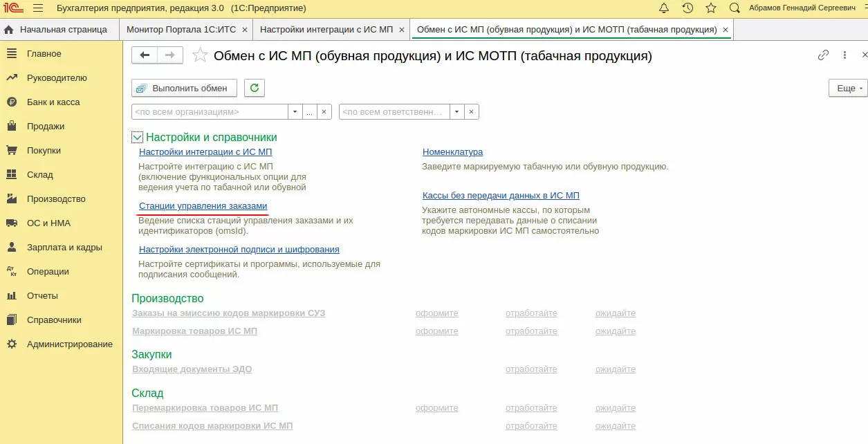Open Настройки электронной подписи и шифрования link
Screen dimensions: 868x444
tap(239, 250)
